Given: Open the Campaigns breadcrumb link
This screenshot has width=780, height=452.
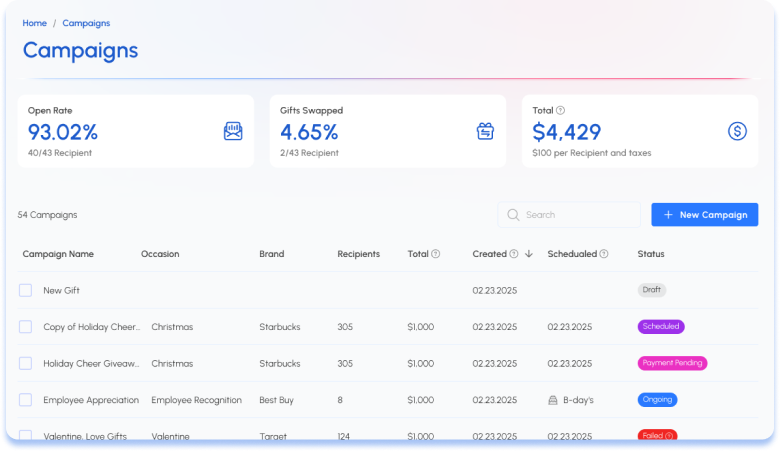Looking at the screenshot, I should [x=86, y=23].
